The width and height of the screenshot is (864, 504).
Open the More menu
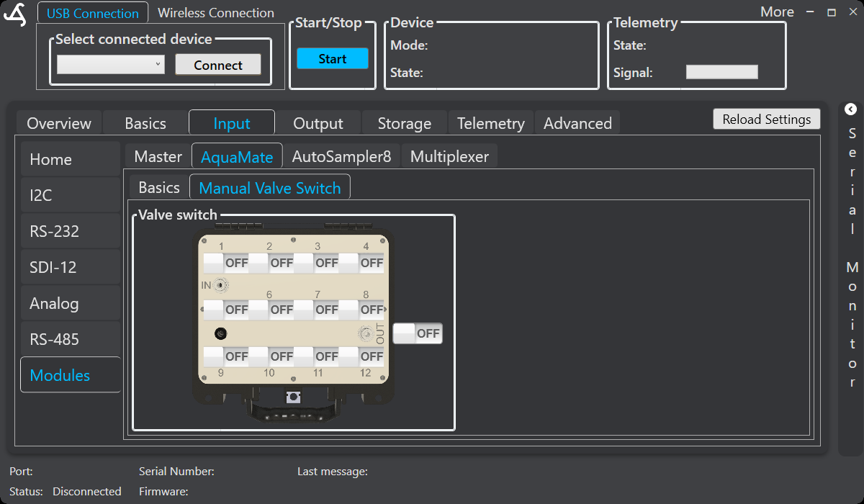[777, 12]
